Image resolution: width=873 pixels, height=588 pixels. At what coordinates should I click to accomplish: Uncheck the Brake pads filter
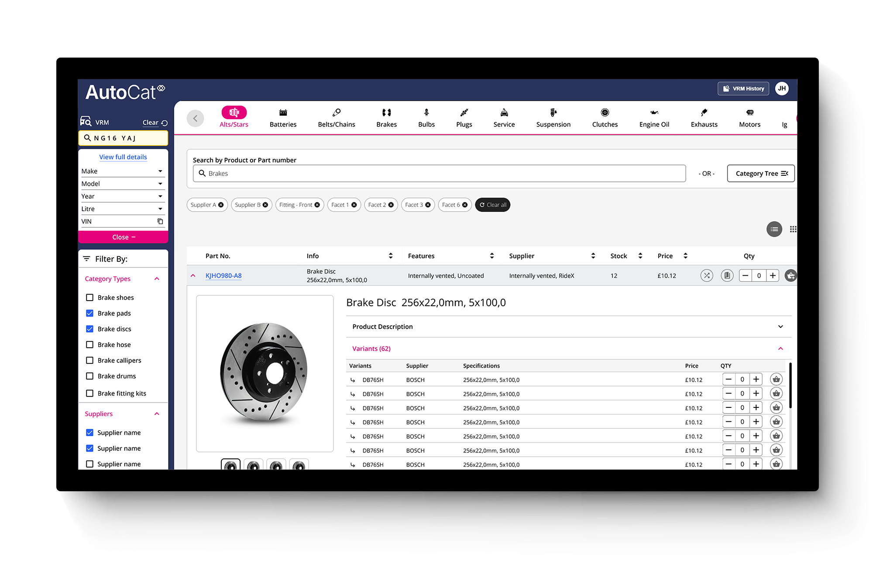pos(90,313)
